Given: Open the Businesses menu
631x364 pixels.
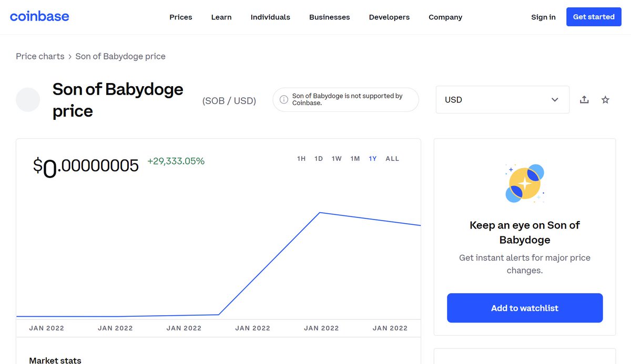Looking at the screenshot, I should click(330, 17).
